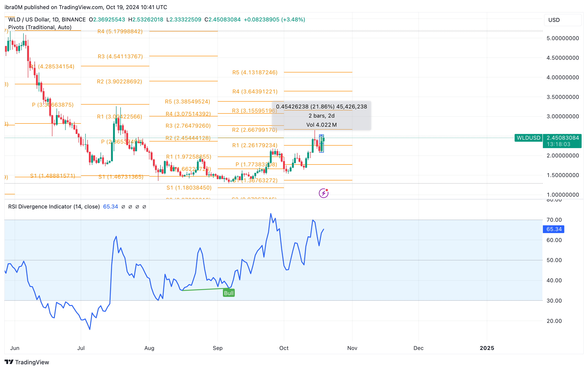
Task: Click the change +0.08238905 (+3.48%)
Action: tap(274, 20)
